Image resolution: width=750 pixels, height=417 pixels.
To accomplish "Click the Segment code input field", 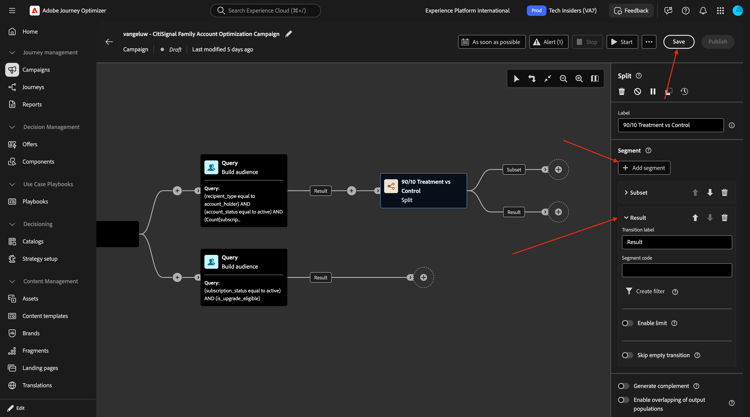I will (x=676, y=270).
